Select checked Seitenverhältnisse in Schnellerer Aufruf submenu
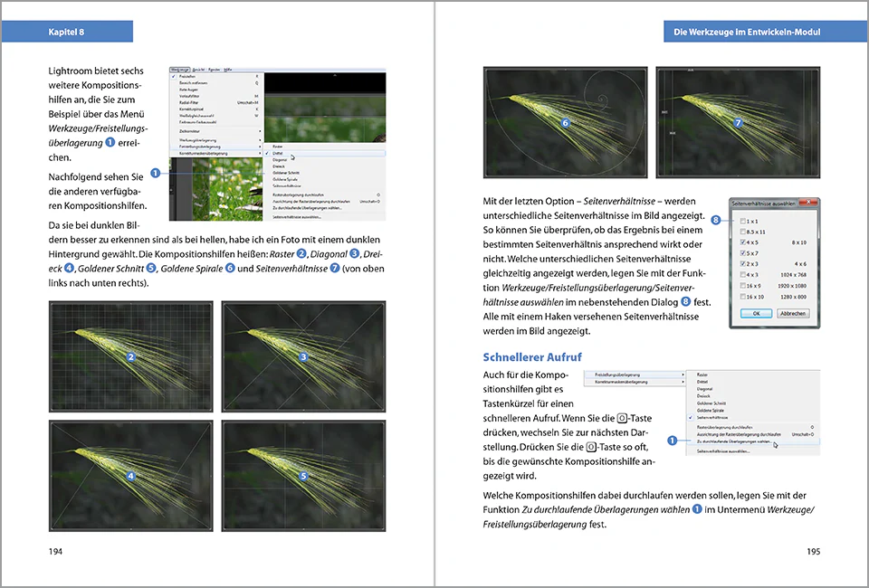The image size is (869, 588). tap(752, 417)
